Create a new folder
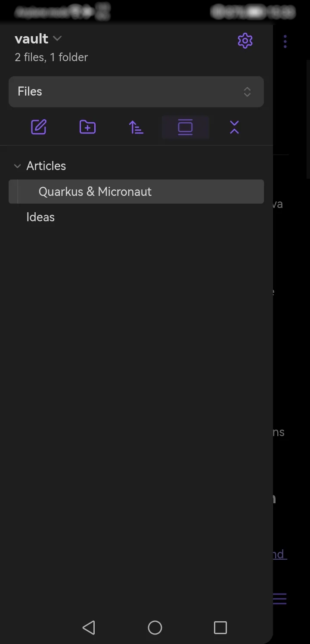 (x=87, y=127)
